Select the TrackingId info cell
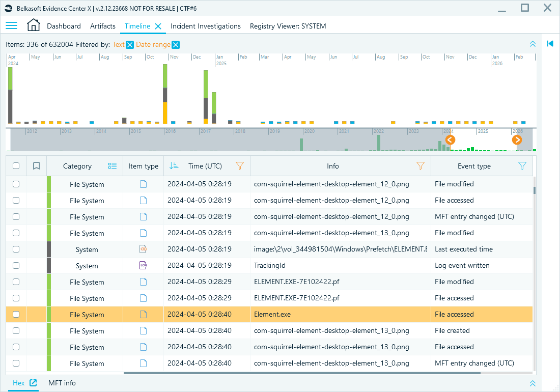This screenshot has height=392, width=560. 341,265
